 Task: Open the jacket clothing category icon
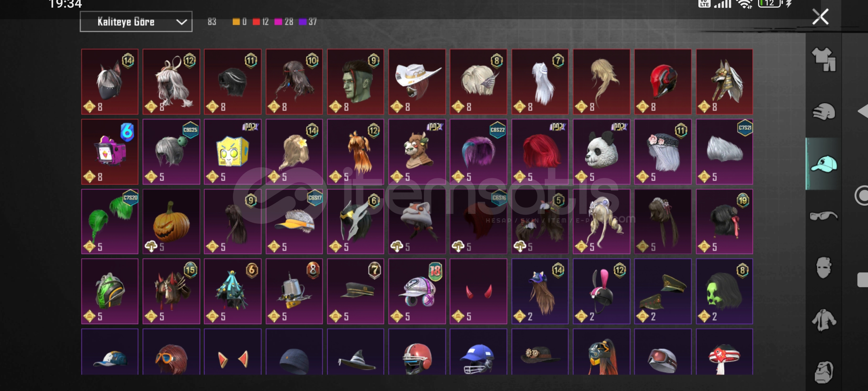(824, 320)
